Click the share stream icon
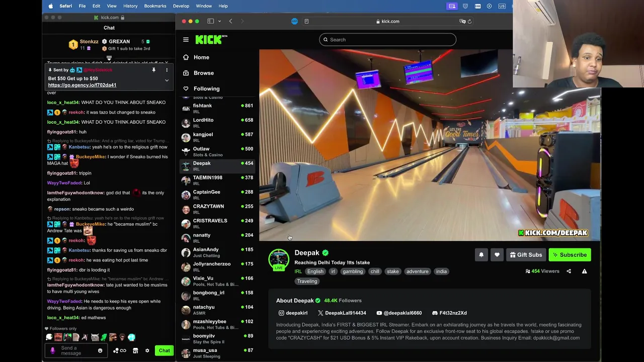Image resolution: width=644 pixels, height=362 pixels. [x=569, y=271]
